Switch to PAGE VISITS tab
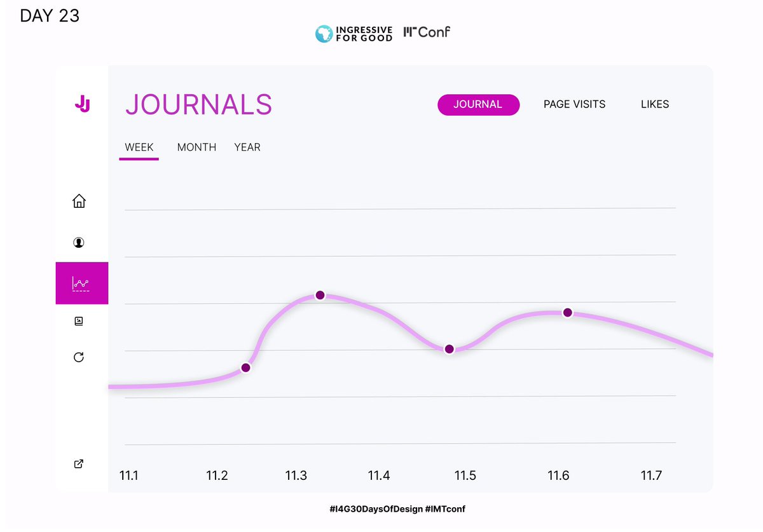Screen dimensions: 763x532 click(x=574, y=104)
